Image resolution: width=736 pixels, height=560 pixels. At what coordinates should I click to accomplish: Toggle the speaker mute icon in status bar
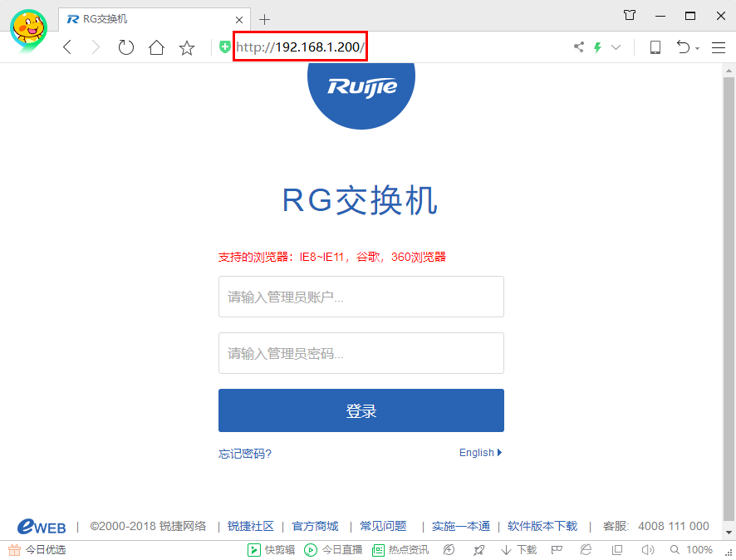tap(646, 550)
